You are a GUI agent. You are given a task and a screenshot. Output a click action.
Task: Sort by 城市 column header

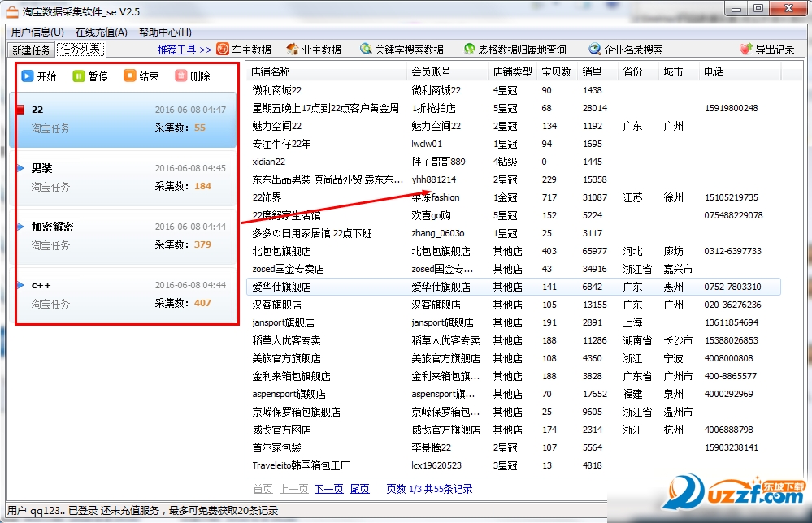[x=678, y=71]
